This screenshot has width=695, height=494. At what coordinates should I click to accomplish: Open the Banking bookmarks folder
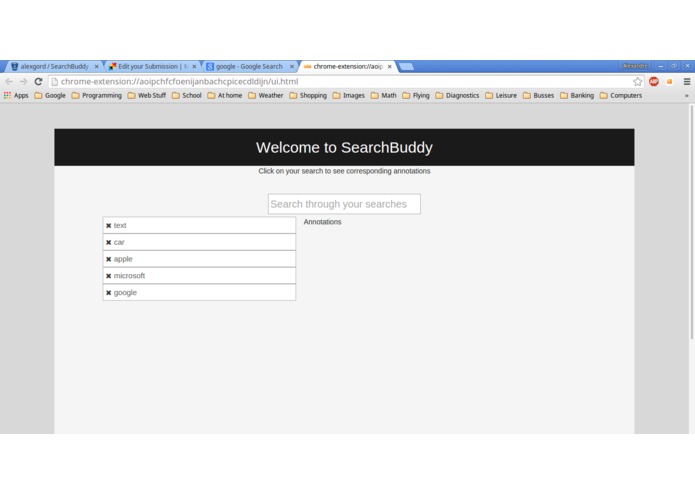577,95
